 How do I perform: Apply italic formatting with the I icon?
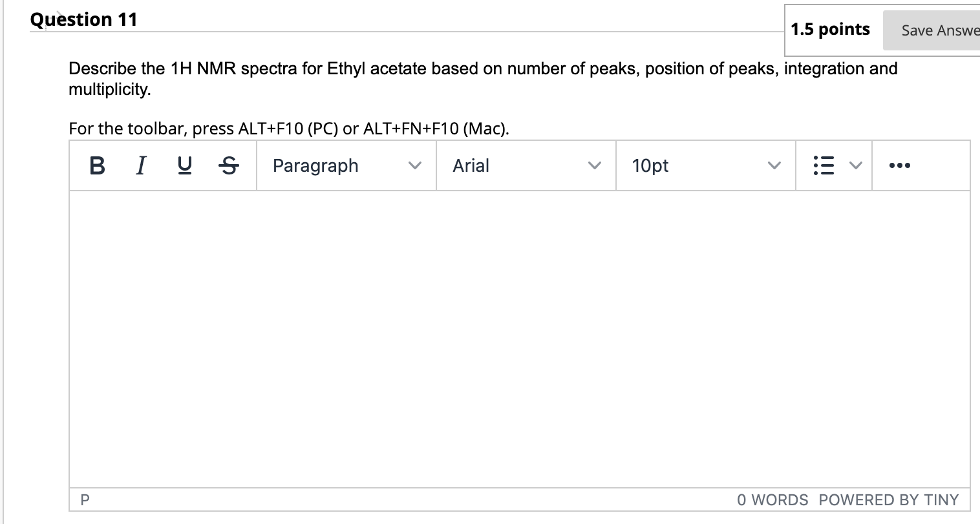pos(140,166)
